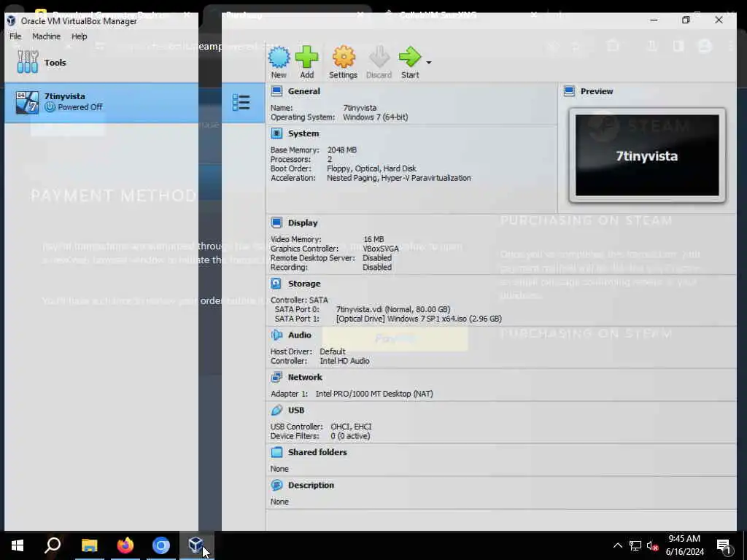Open the USB settings heading link
The image size is (747, 560).
(296, 410)
